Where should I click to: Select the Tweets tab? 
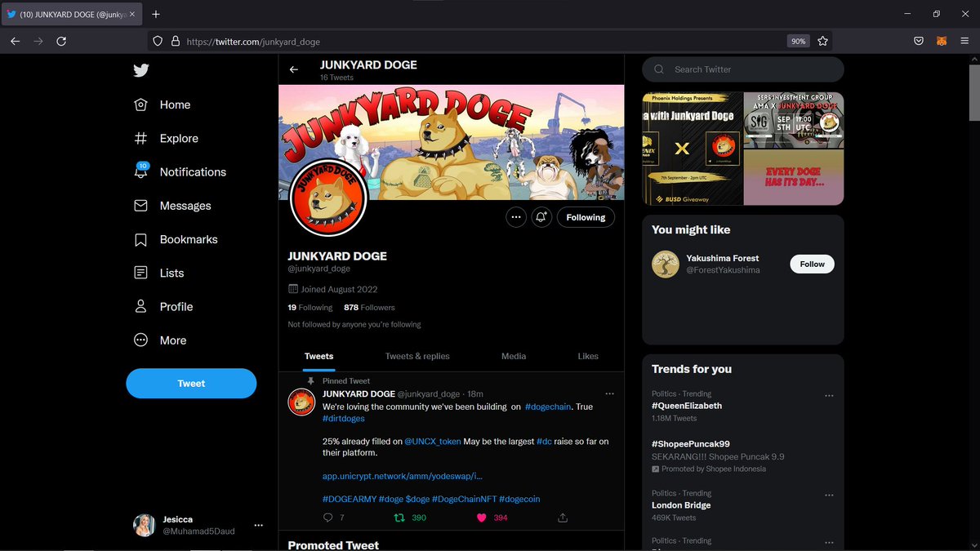pyautogui.click(x=318, y=356)
